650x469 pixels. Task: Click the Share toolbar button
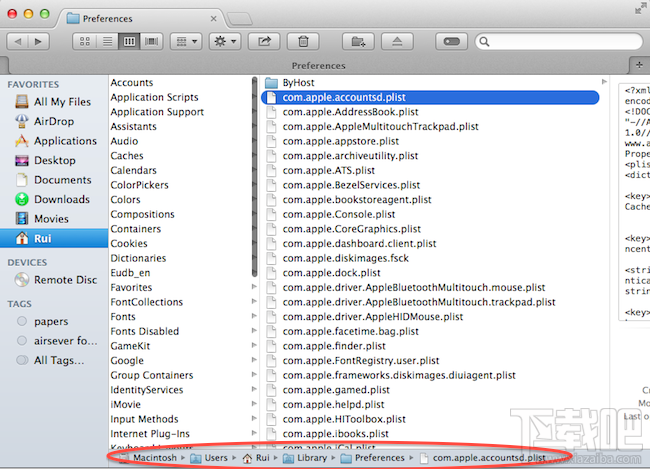[x=264, y=41]
